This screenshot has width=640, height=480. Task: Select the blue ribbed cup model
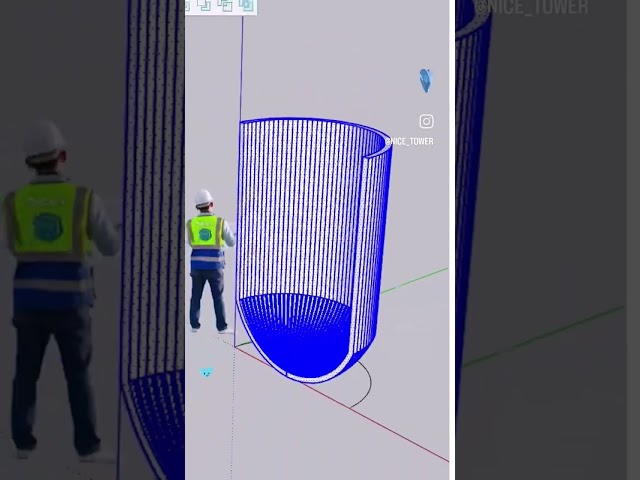tap(314, 250)
